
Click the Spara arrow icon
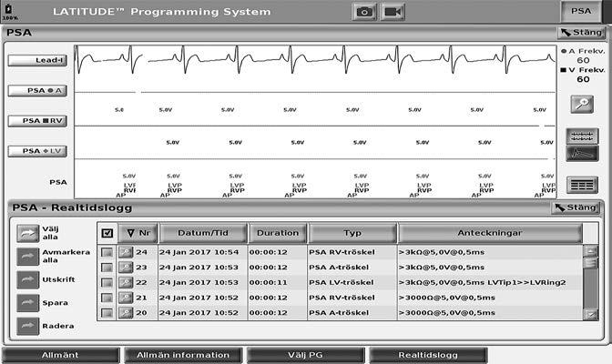pyautogui.click(x=27, y=303)
